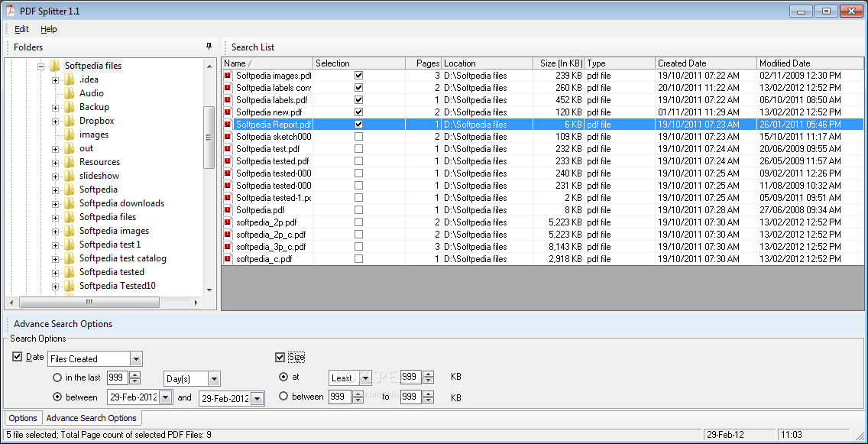Image resolution: width=868 pixels, height=444 pixels.
Task: Open the Help menu
Action: (49, 29)
